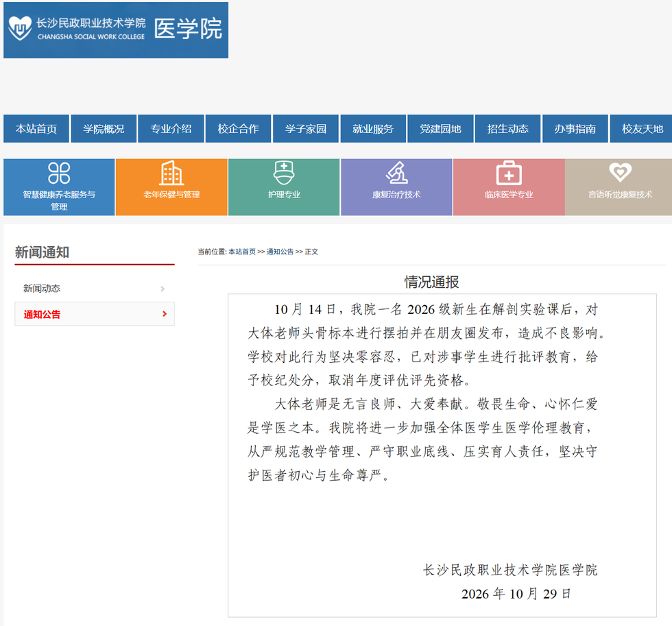Click the signature 长沙民政职业技术学院医学院

(x=510, y=570)
